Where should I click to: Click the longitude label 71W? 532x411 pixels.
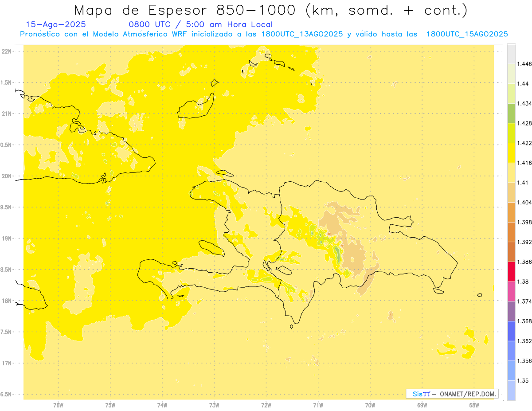pos(318,405)
